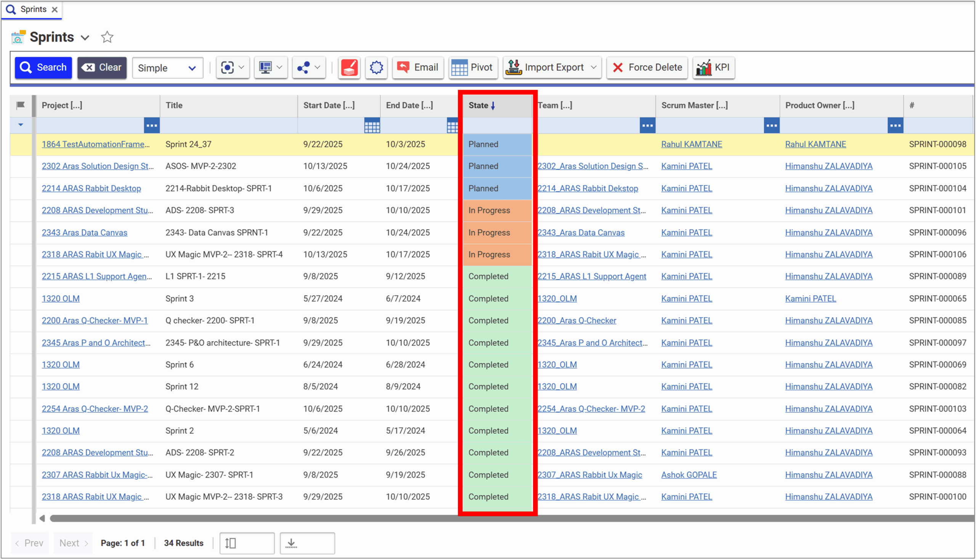Open the Pivot view
Viewport: 976px width, 560px height.
[473, 68]
